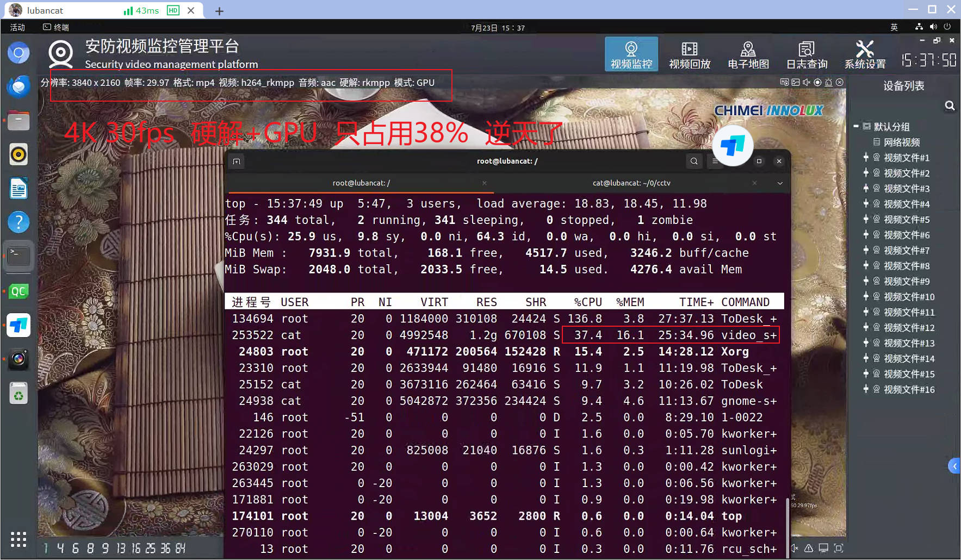Click the alarm warning triangle icon at bottom
The image size is (961, 560).
(809, 548)
